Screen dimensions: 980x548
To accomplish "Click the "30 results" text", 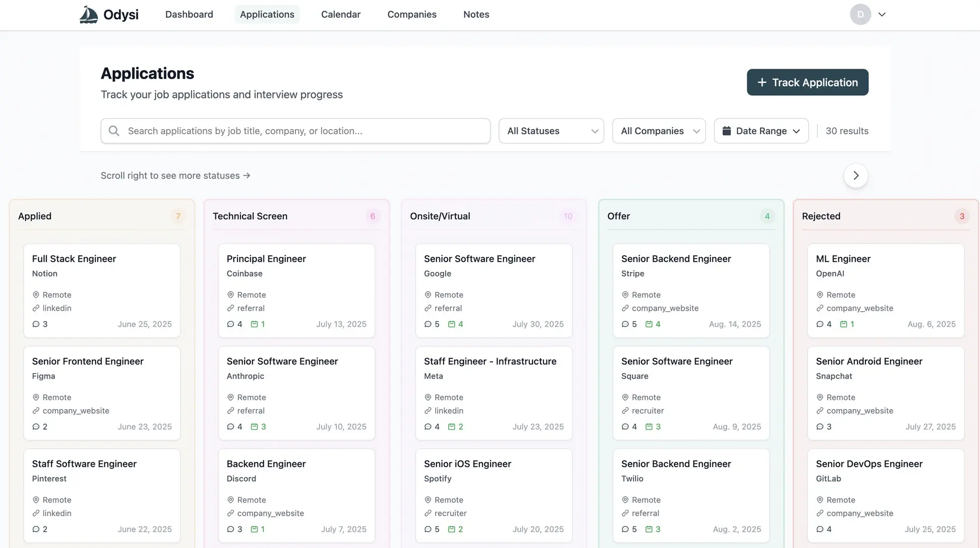I will click(847, 131).
